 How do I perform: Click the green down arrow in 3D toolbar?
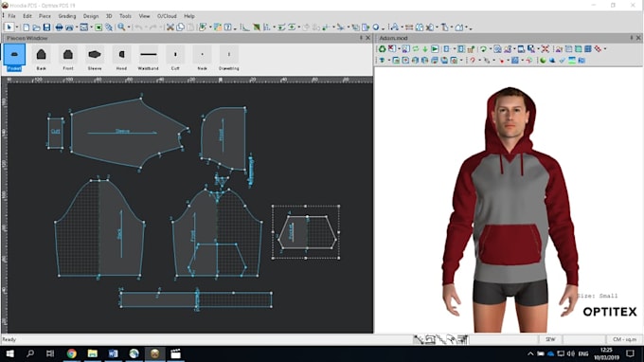425,49
